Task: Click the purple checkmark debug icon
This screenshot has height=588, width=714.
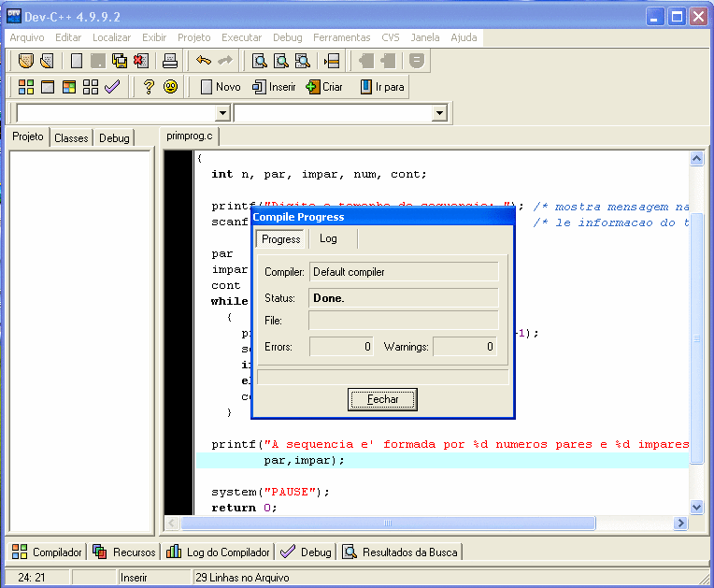Action: click(x=112, y=87)
